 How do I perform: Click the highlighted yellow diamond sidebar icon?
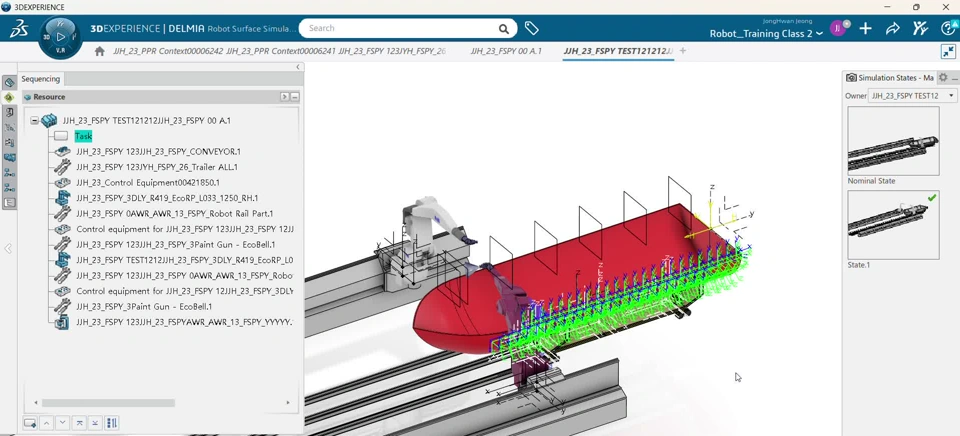[x=9, y=97]
